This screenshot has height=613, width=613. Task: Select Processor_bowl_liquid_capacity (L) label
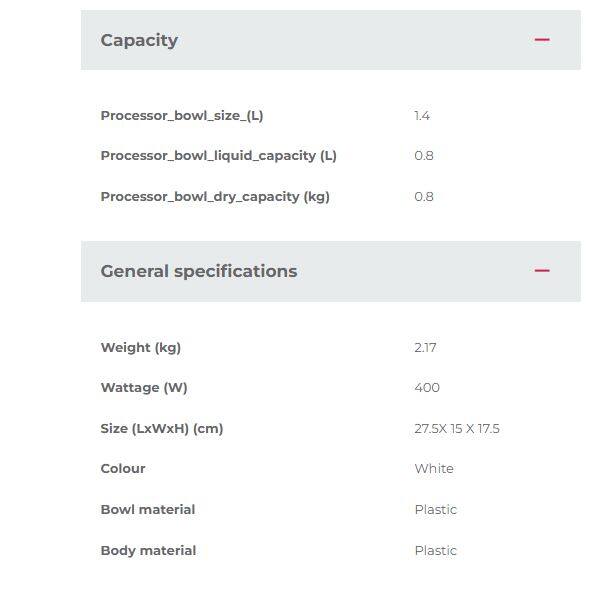[x=218, y=156]
